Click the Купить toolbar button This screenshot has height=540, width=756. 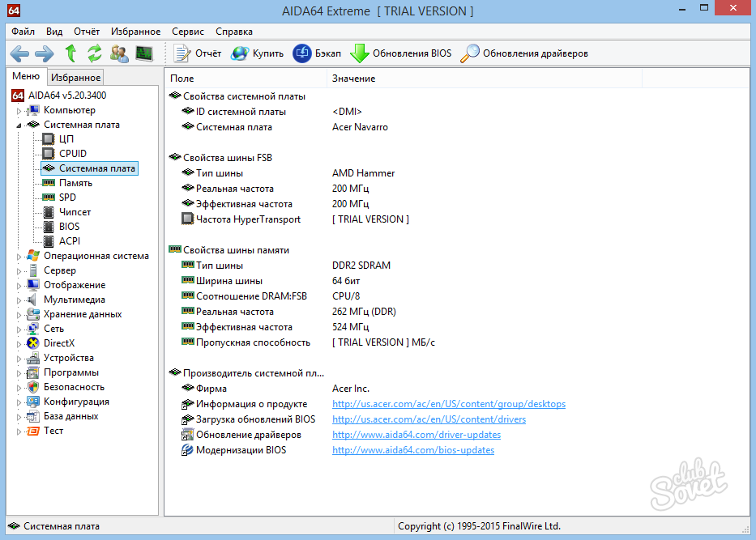pyautogui.click(x=257, y=53)
